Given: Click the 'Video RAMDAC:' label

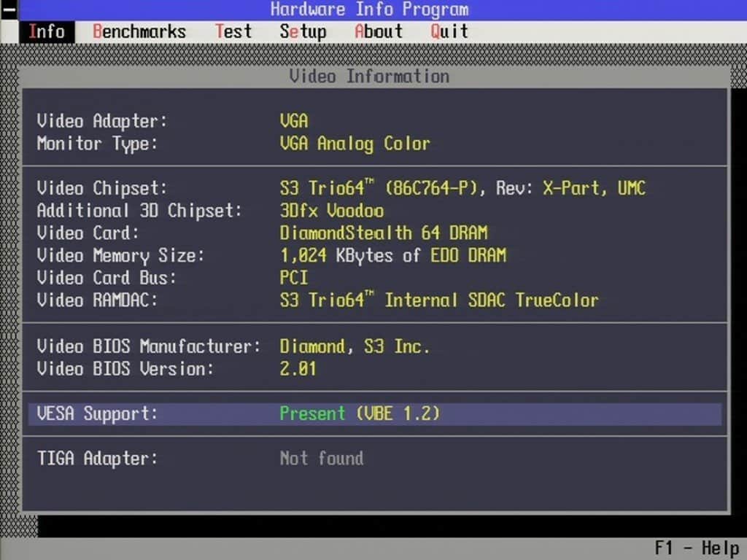Looking at the screenshot, I should coord(97,300).
